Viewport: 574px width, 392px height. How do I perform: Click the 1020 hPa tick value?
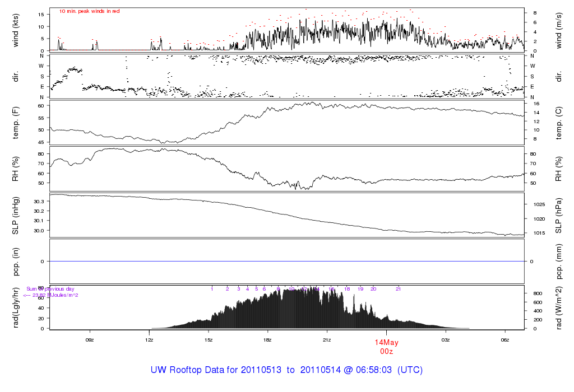click(x=539, y=219)
